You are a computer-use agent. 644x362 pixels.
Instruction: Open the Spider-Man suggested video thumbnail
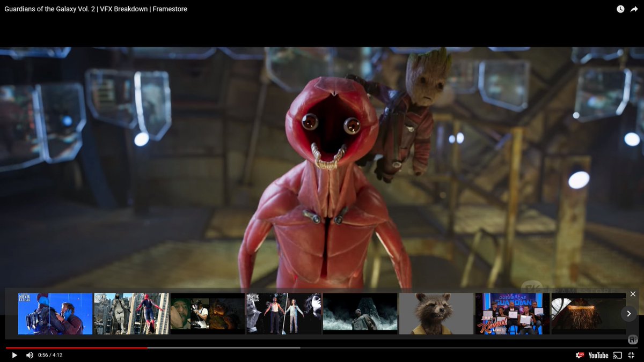[131, 314]
